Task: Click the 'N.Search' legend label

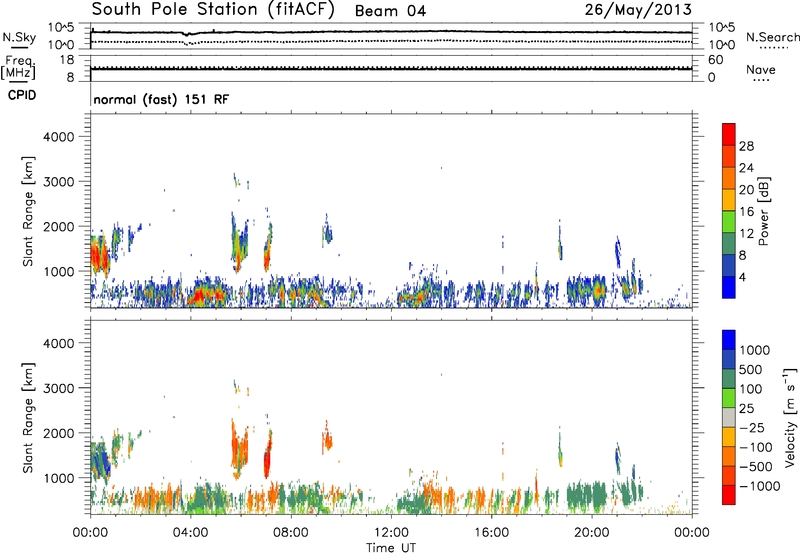Action: coord(772,37)
